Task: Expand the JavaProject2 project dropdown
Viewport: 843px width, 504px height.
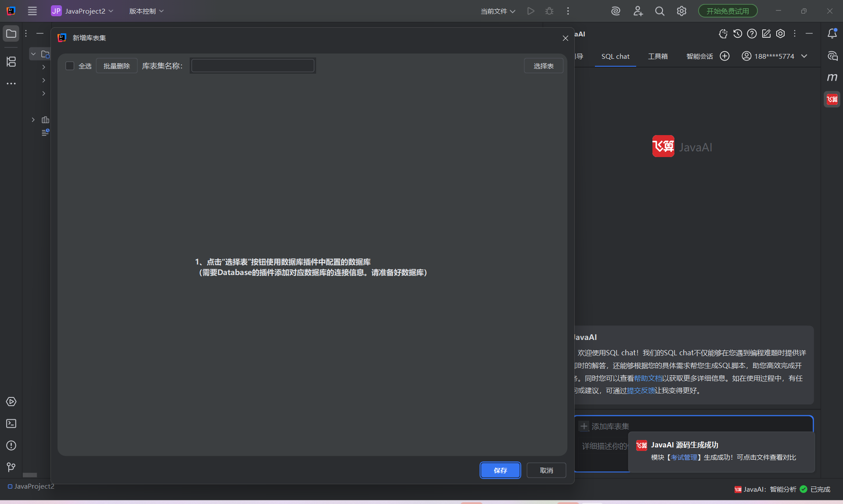Action: tap(83, 11)
